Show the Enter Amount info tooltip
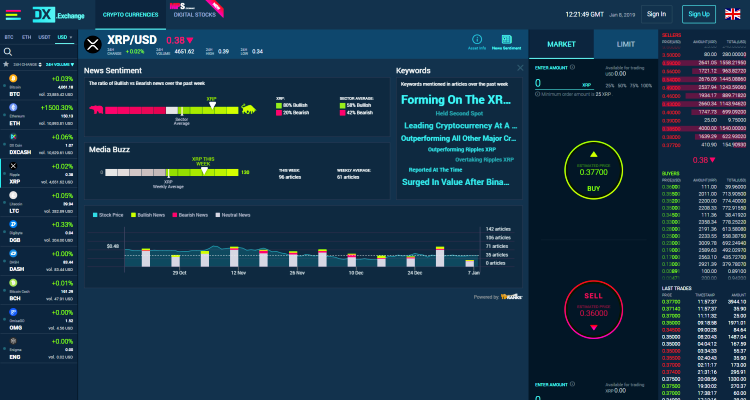 [x=573, y=67]
